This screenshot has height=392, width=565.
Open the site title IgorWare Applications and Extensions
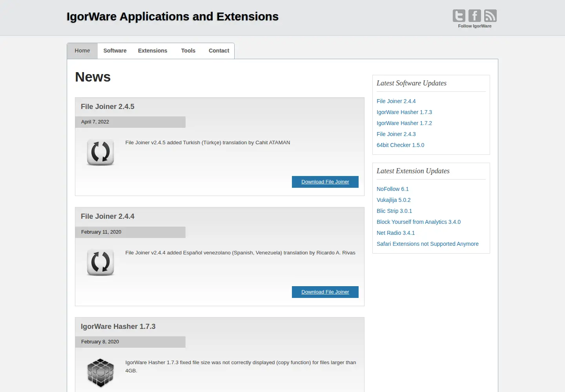(x=173, y=16)
